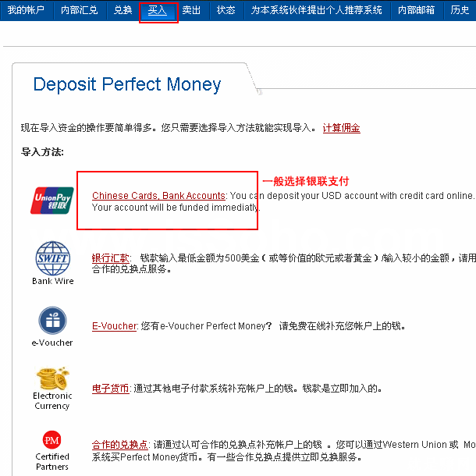Choose the red PM Certified Partners icon
This screenshot has width=476, height=476.
(x=52, y=439)
